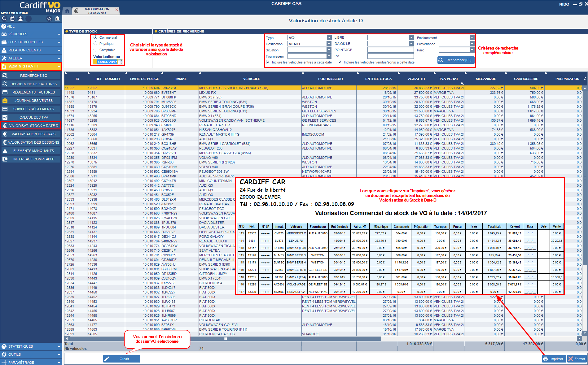
Task: Open the DA OK LE dropdown
Action: pyautogui.click(x=411, y=44)
